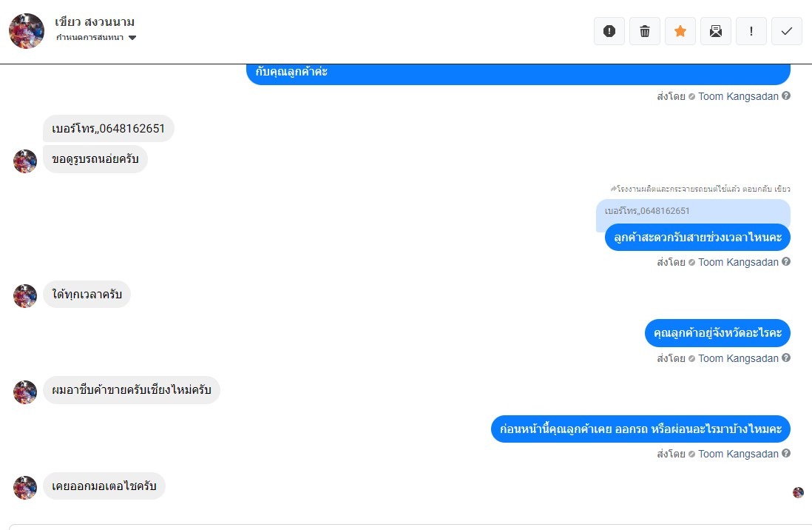Flag conversation as priority with exclamation icon
Viewport: 812px width, 530px height.
click(x=751, y=31)
